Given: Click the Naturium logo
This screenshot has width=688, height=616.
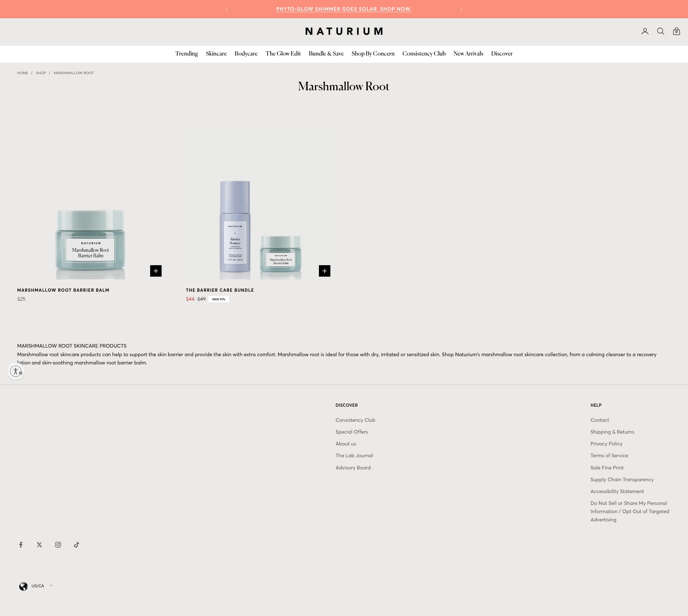Looking at the screenshot, I should click(x=344, y=32).
